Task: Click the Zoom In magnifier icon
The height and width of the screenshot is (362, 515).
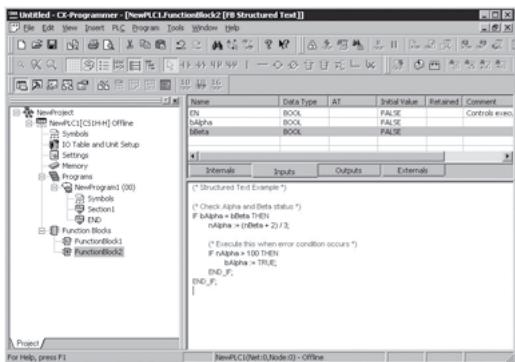Action: 51,65
